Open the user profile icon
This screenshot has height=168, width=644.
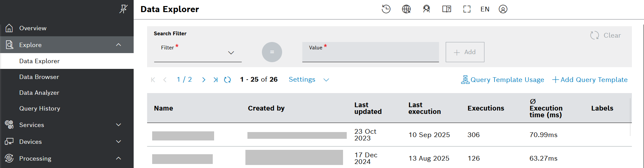[503, 9]
